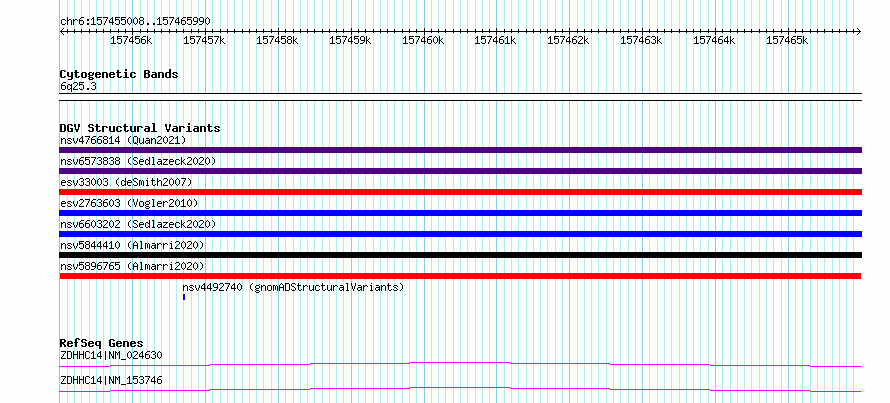Click the chr6:157455008..157465990 coordinate label
Screen dimensions: 890x403
click(x=135, y=22)
